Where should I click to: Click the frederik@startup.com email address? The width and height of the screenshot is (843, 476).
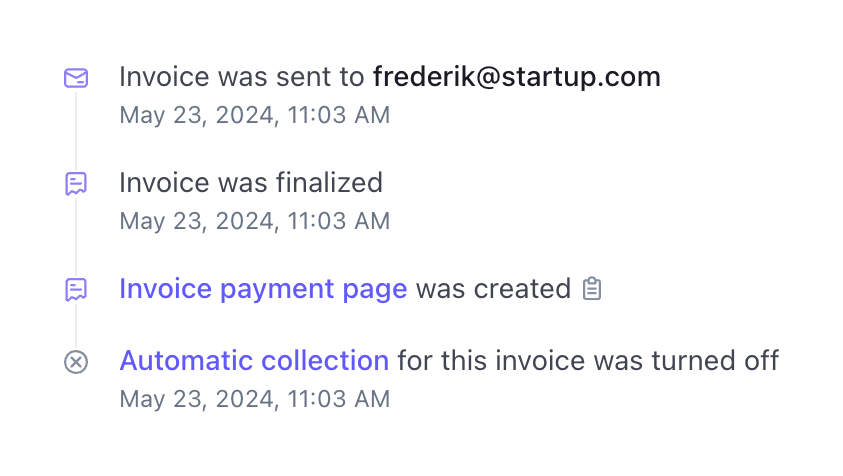(x=516, y=77)
